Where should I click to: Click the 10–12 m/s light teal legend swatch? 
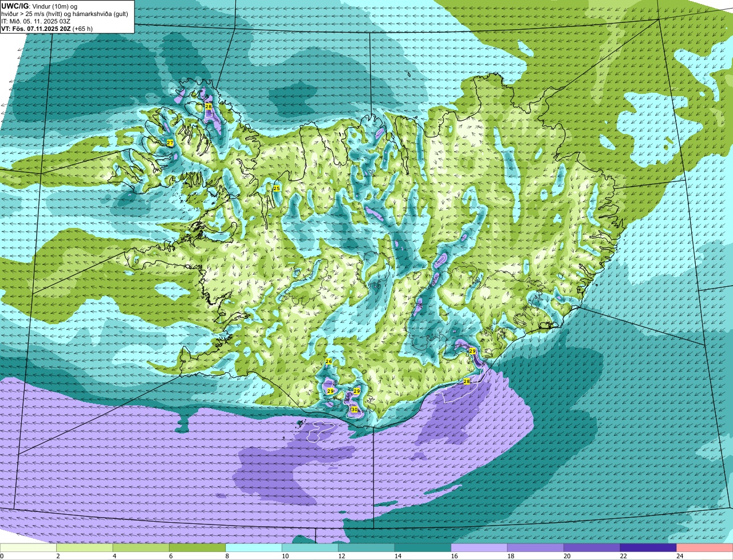coord(310,548)
